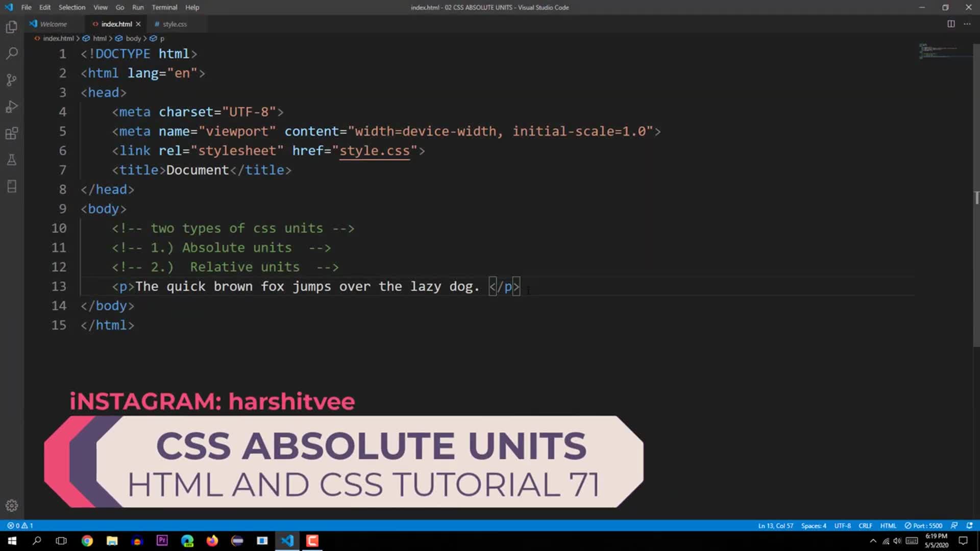Open the bottom activity bar panel icon
This screenshot has width=980, height=551.
tap(12, 186)
